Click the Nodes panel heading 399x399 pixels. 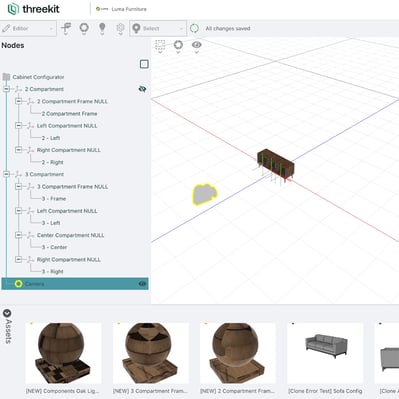tap(13, 46)
